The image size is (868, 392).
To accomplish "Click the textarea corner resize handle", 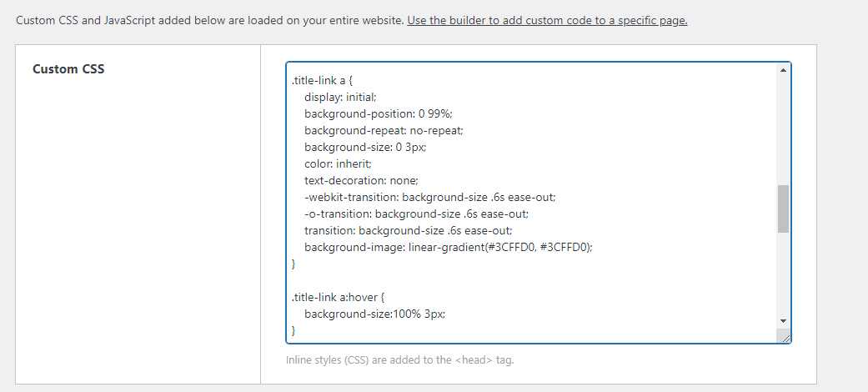I will click(784, 335).
